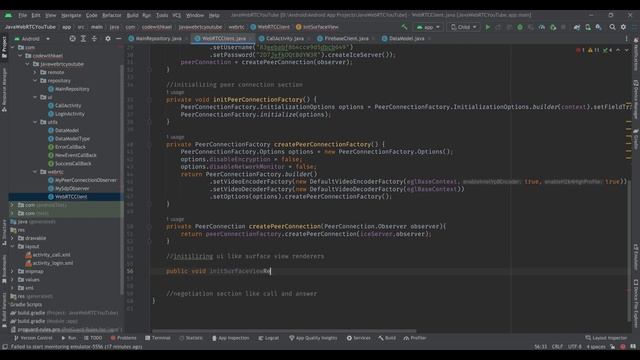Image resolution: width=640 pixels, height=360 pixels.
Task: Run the app with green play icon
Action: (x=487, y=27)
